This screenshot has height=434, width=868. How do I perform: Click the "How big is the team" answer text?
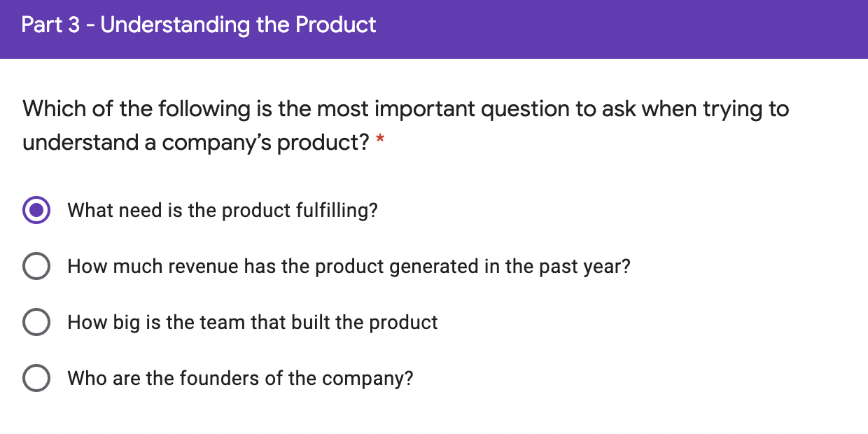coord(252,323)
